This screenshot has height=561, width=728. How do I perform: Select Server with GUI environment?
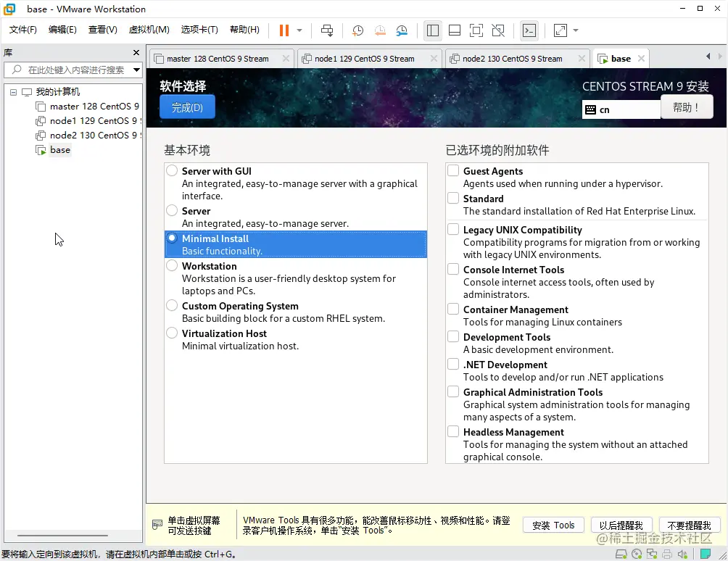pos(172,171)
